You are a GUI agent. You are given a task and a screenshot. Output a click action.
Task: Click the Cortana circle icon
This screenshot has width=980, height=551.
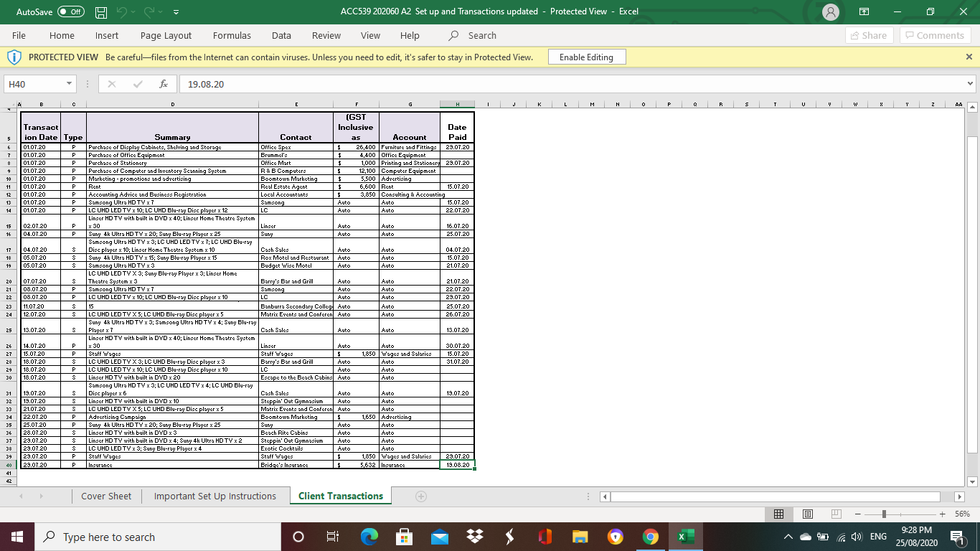(x=298, y=537)
